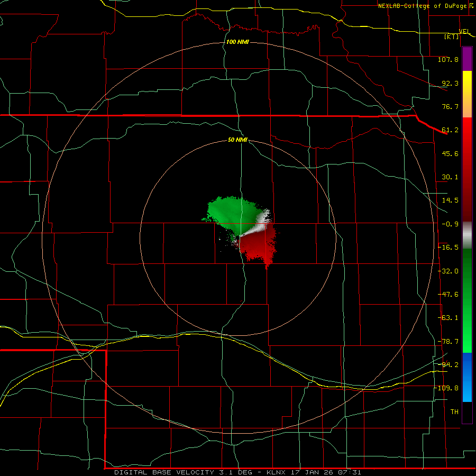Image resolution: width=476 pixels, height=476 pixels.
Task: Click the 30.1 velocity scale value
Action: coord(450,177)
